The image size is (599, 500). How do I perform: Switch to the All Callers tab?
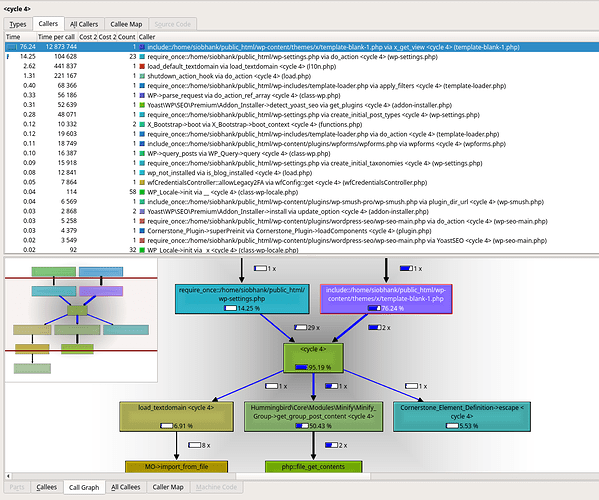84,24
